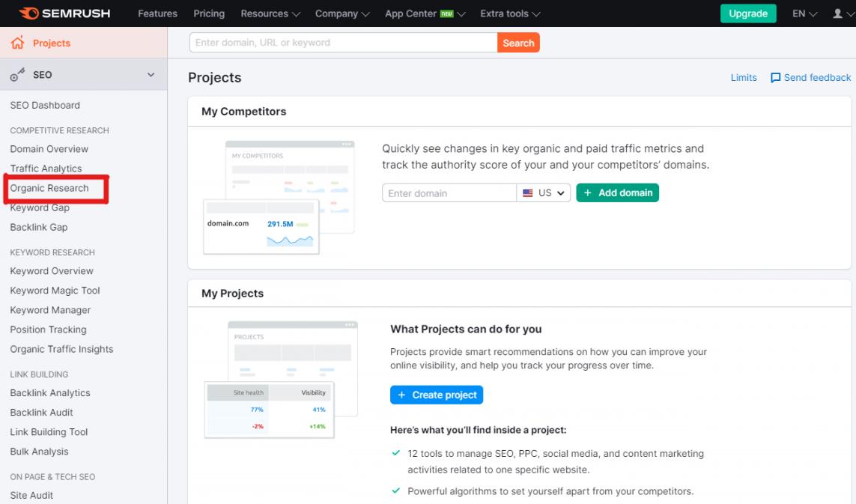The width and height of the screenshot is (856, 504).
Task: Click the domain.com preview thumbnail
Action: [x=261, y=225]
